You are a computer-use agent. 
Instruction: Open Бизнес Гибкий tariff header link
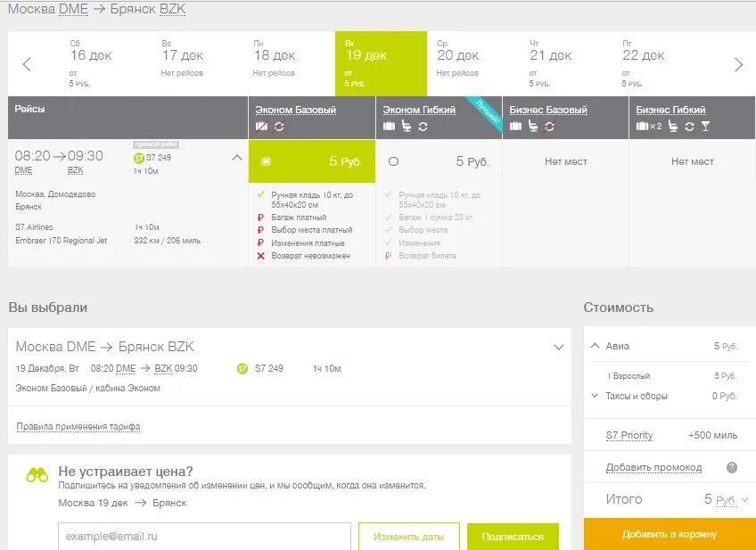pyautogui.click(x=670, y=110)
